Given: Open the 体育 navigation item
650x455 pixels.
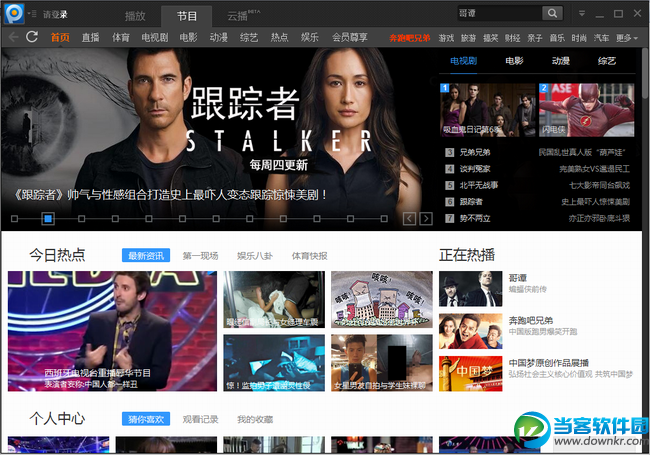Looking at the screenshot, I should 121,37.
